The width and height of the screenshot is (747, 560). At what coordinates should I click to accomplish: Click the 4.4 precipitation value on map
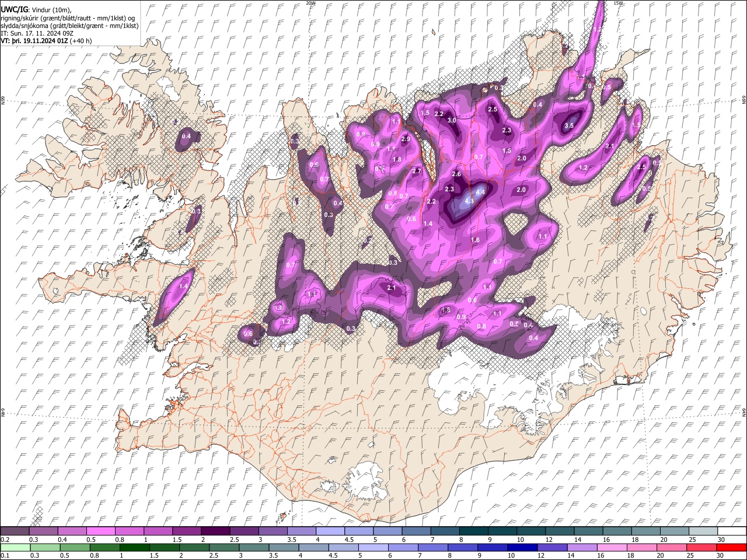coord(481,191)
